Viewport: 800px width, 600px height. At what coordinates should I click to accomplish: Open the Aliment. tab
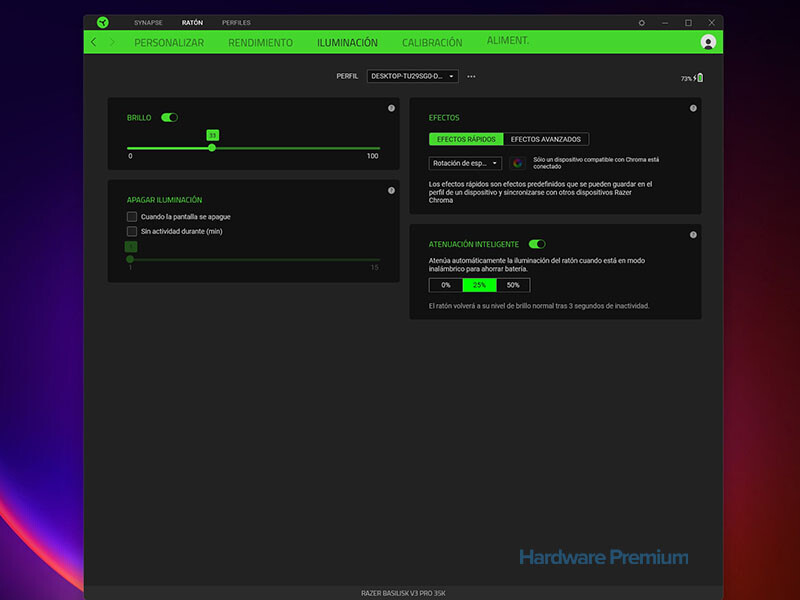point(508,40)
